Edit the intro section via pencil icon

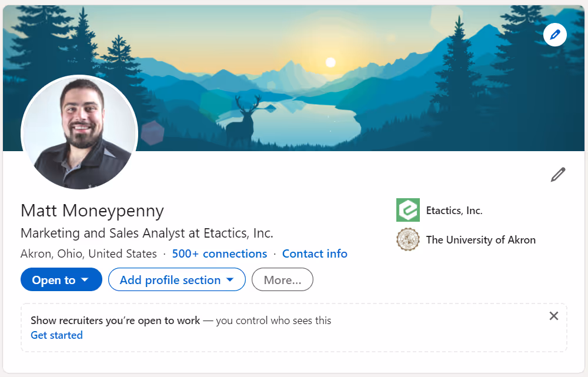coord(557,174)
